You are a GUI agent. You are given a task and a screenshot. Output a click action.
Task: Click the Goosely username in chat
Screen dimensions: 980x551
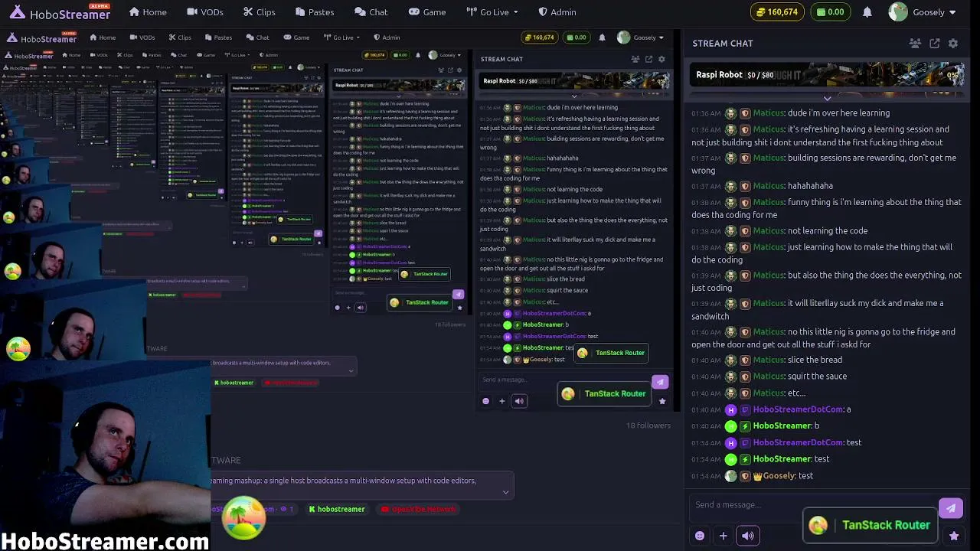(x=779, y=476)
